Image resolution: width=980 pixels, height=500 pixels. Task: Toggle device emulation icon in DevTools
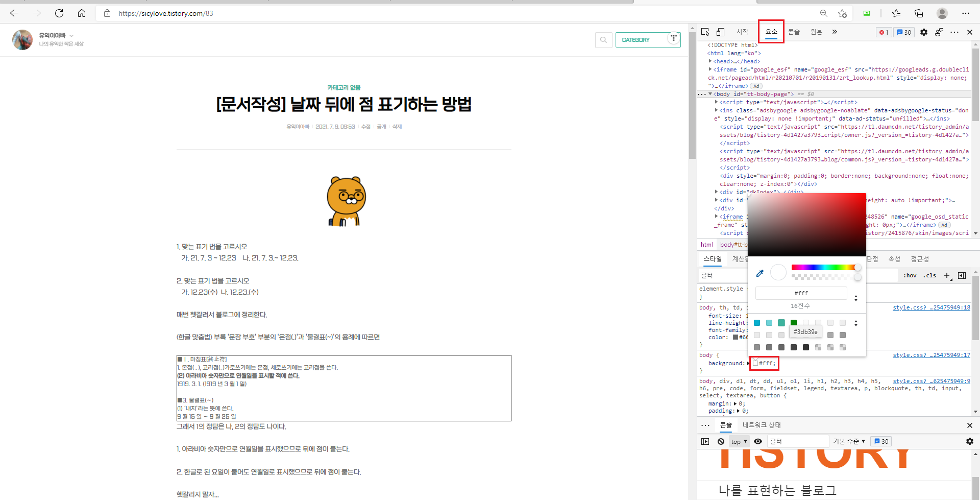point(720,32)
